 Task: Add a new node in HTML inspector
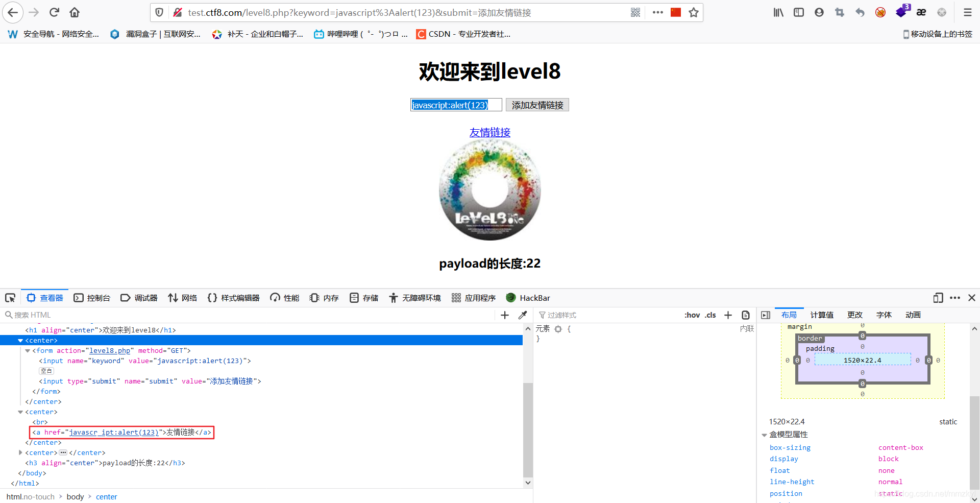pos(505,315)
